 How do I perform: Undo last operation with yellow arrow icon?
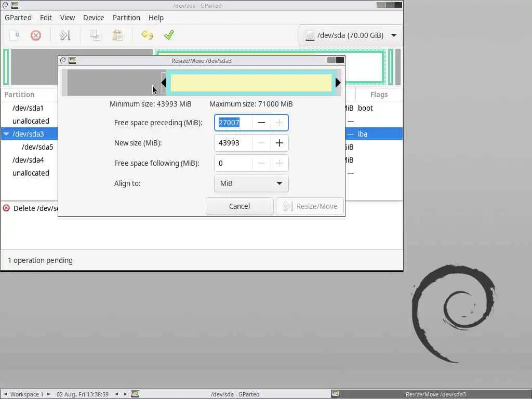click(147, 35)
